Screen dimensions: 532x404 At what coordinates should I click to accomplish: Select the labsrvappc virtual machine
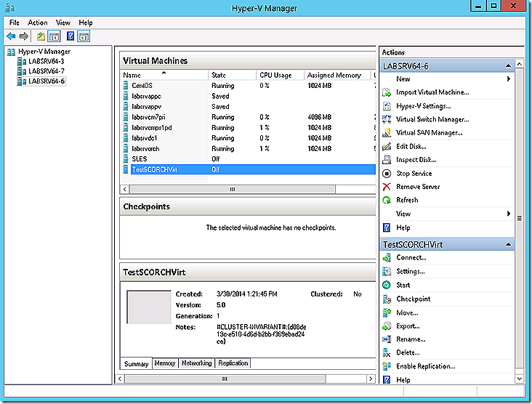[249, 96]
